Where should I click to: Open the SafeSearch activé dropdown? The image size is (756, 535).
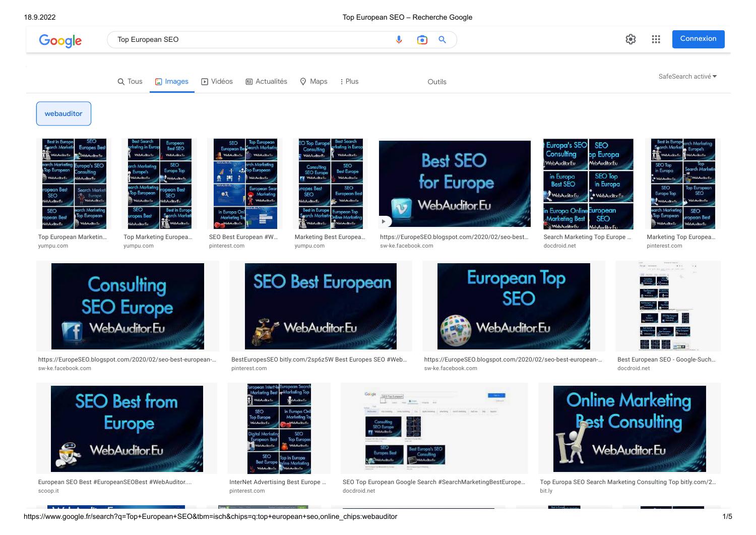(687, 76)
